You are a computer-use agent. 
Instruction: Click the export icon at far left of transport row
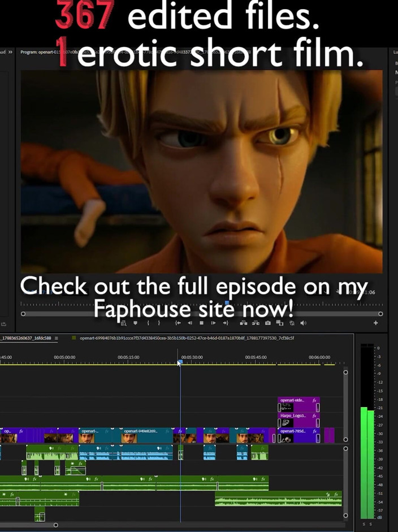coord(3,324)
